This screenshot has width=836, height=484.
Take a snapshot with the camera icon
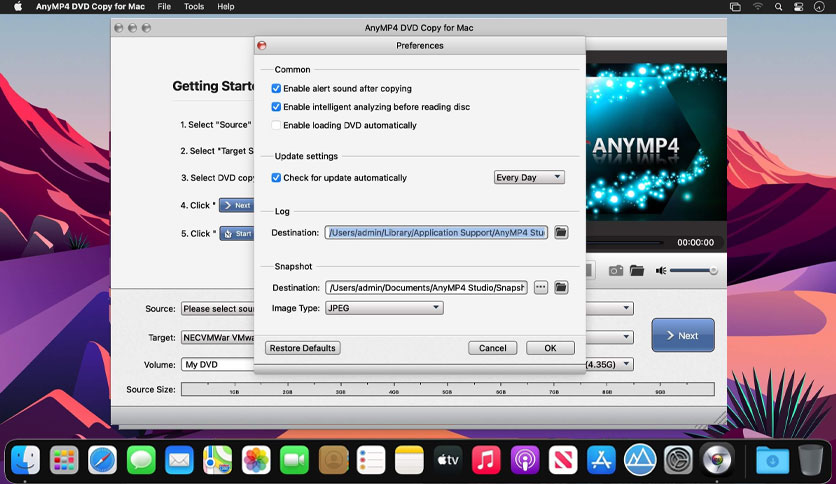point(616,271)
